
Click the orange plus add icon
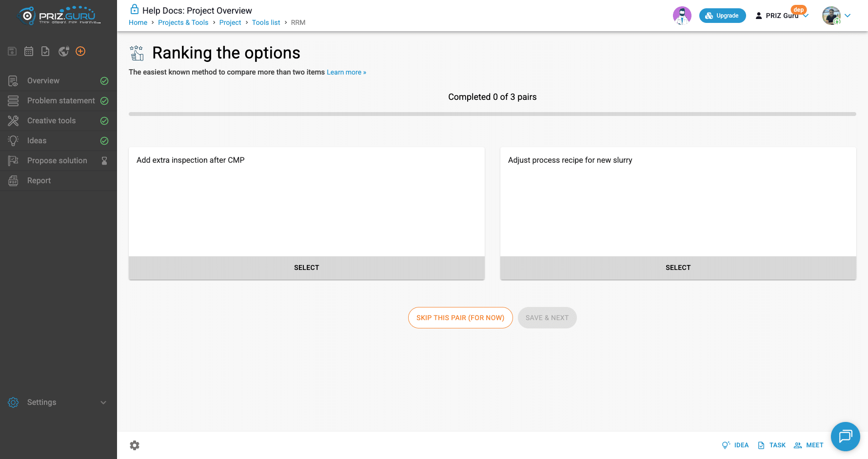coord(80,51)
